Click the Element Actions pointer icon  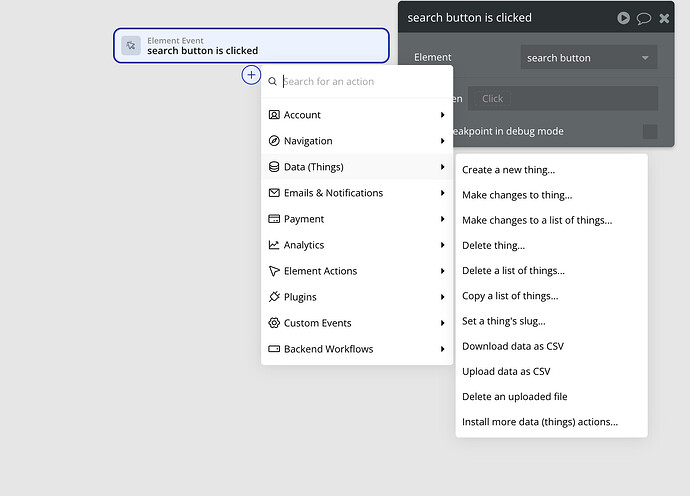click(x=274, y=271)
